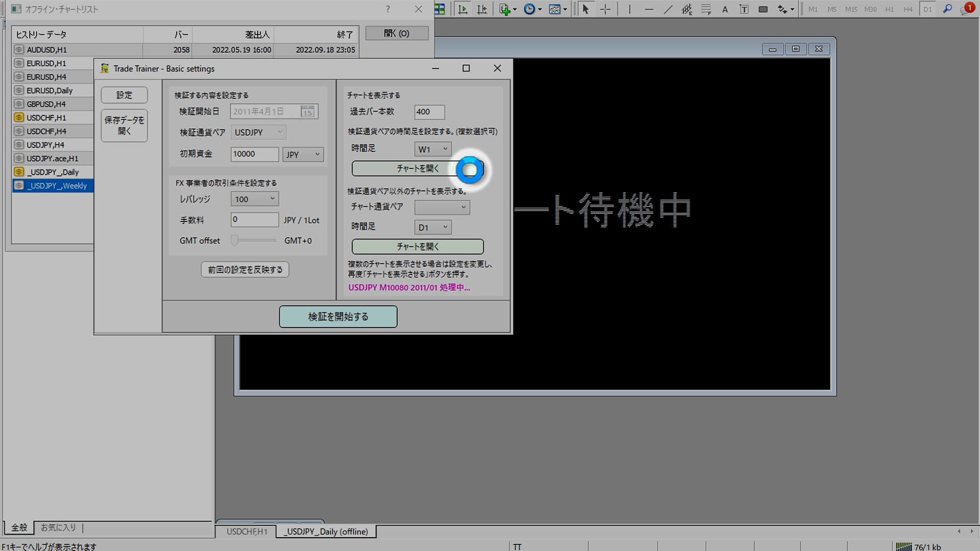Image resolution: width=980 pixels, height=551 pixels.
Task: Click the 前回の設定を反映する button
Action: (245, 269)
